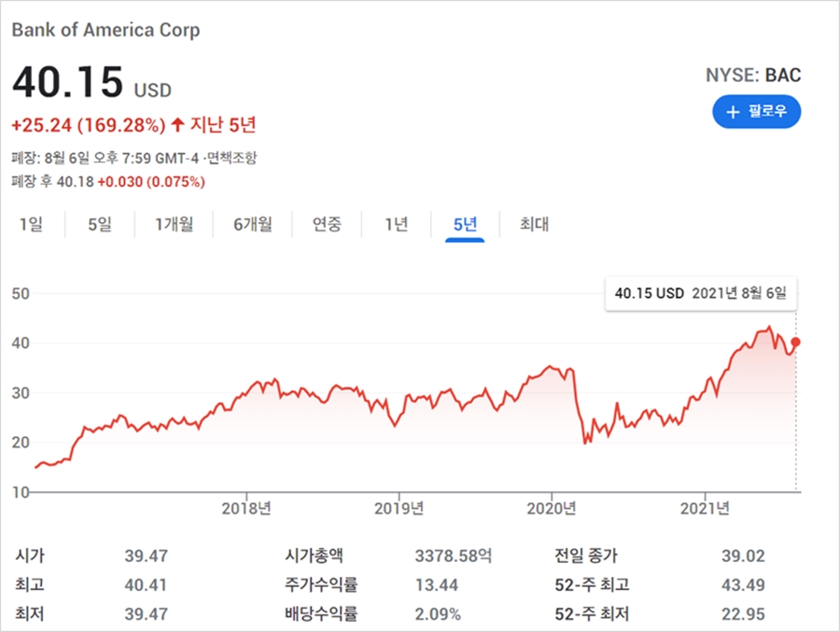Click the 20 y-axis label
Image resolution: width=840 pixels, height=632 pixels.
coord(21,442)
